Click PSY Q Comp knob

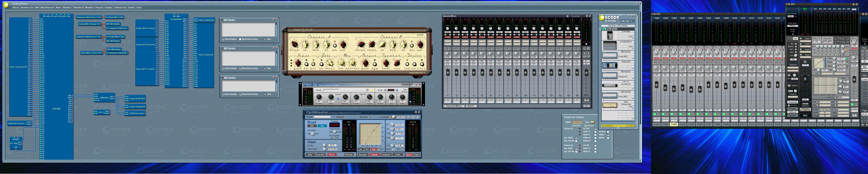402,97
